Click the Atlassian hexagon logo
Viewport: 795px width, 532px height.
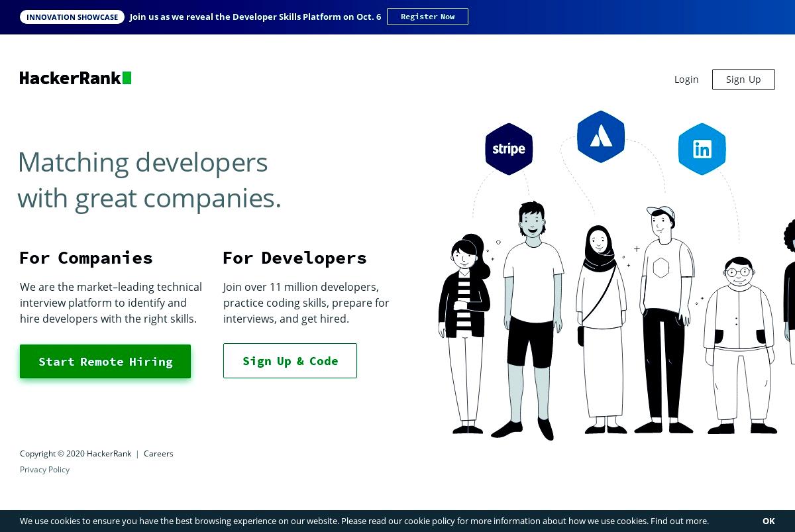click(x=601, y=136)
